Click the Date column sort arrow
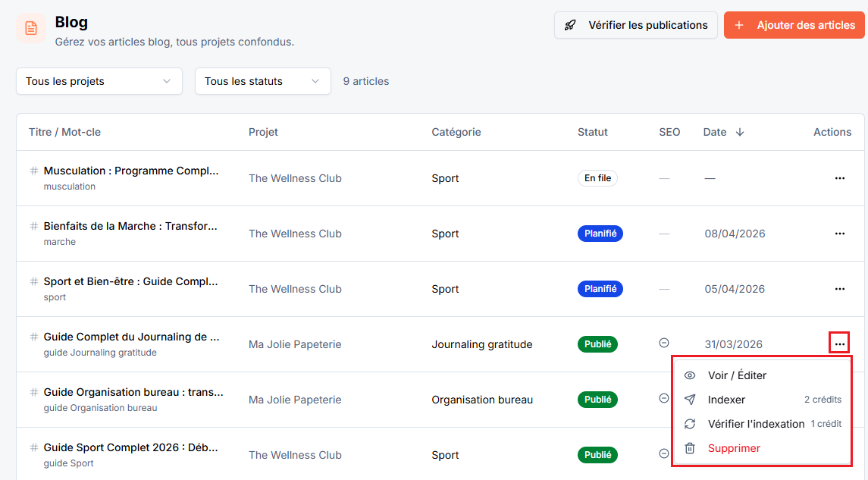868x480 pixels. (740, 132)
